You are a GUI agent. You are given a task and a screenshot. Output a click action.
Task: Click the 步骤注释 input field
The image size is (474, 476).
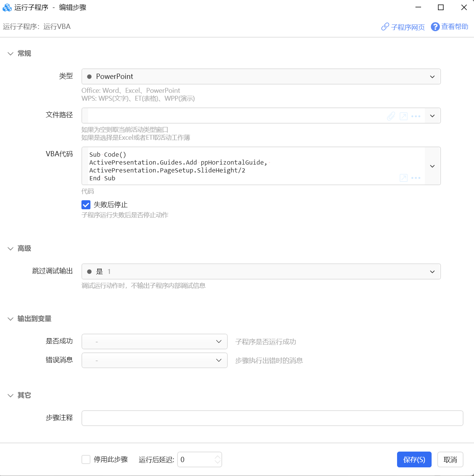tap(272, 418)
